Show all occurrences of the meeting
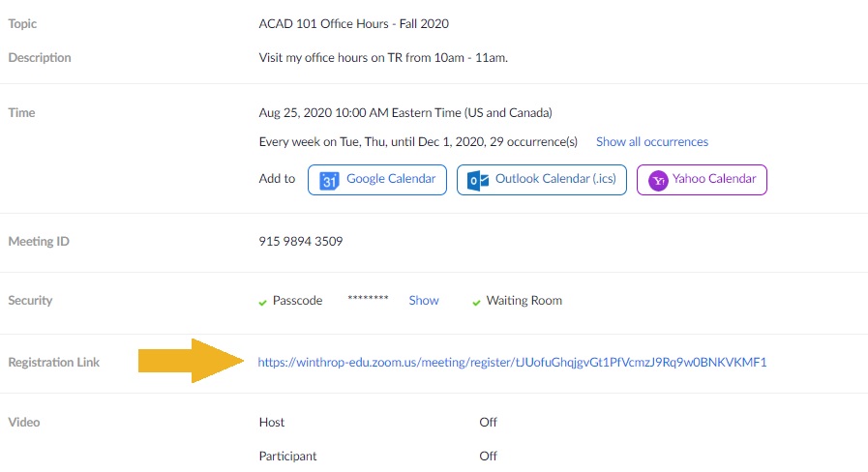Image resolution: width=868 pixels, height=472 pixels. coord(651,141)
